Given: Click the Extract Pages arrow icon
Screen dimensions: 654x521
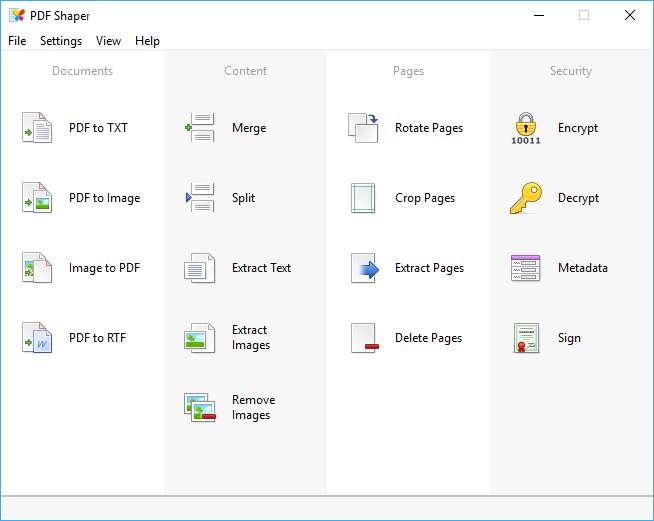Looking at the screenshot, I should pyautogui.click(x=365, y=268).
